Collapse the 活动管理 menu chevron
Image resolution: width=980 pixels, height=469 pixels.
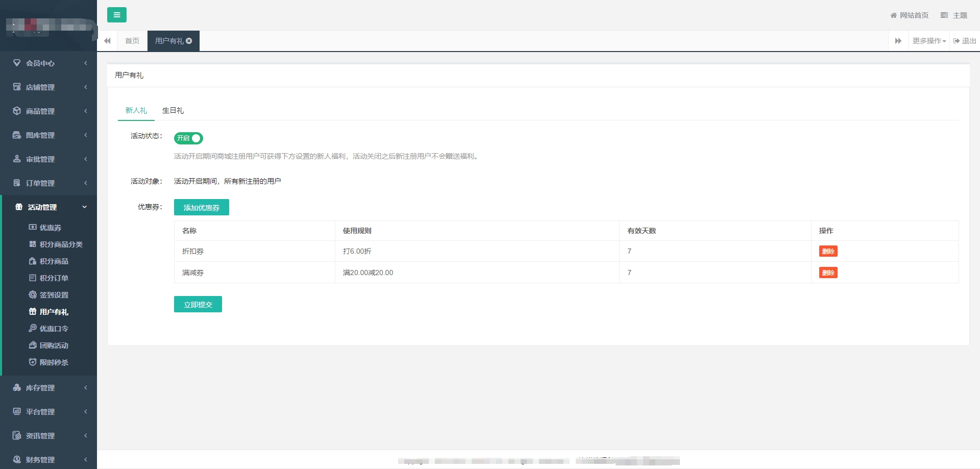[x=85, y=207]
